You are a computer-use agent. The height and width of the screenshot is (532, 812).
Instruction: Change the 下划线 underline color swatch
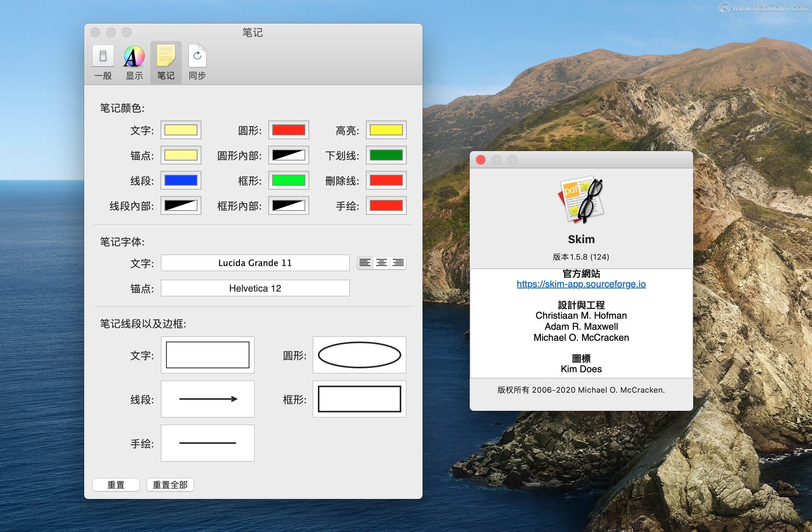pos(386,155)
